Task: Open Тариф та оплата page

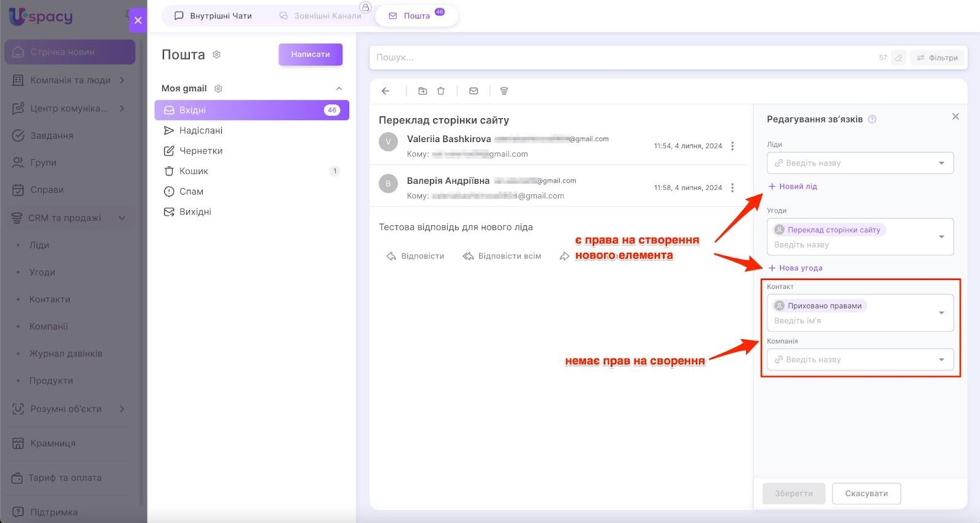Action: point(70,478)
